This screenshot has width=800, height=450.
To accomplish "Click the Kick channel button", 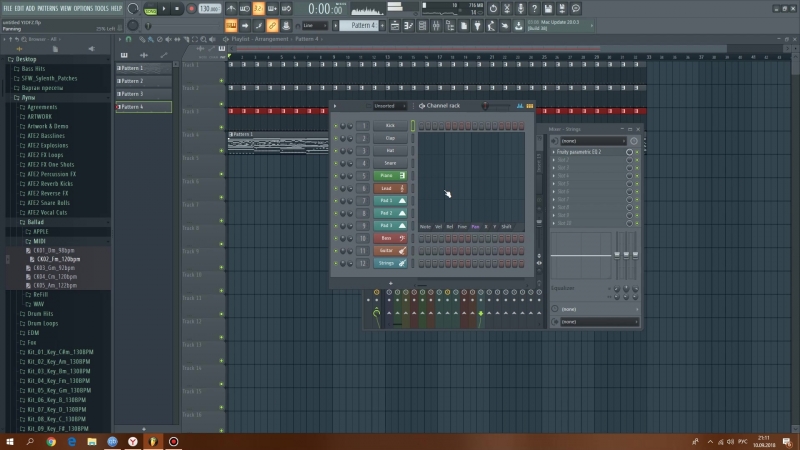I will tap(390, 126).
